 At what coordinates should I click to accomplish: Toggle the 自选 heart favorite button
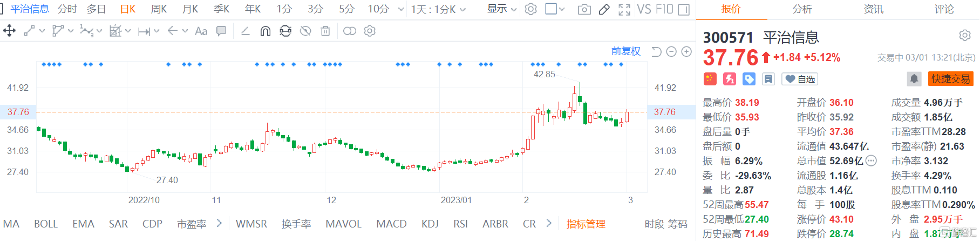800,79
